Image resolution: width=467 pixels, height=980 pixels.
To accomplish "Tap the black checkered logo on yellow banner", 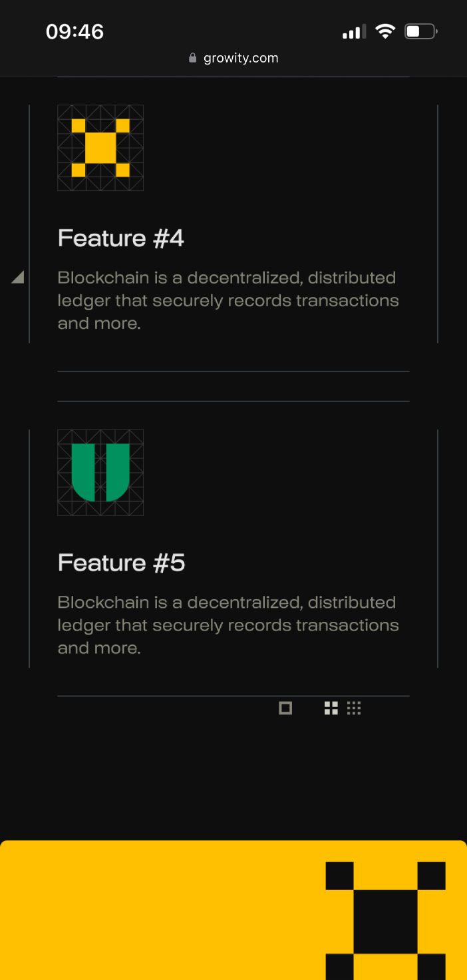I will pos(385,920).
